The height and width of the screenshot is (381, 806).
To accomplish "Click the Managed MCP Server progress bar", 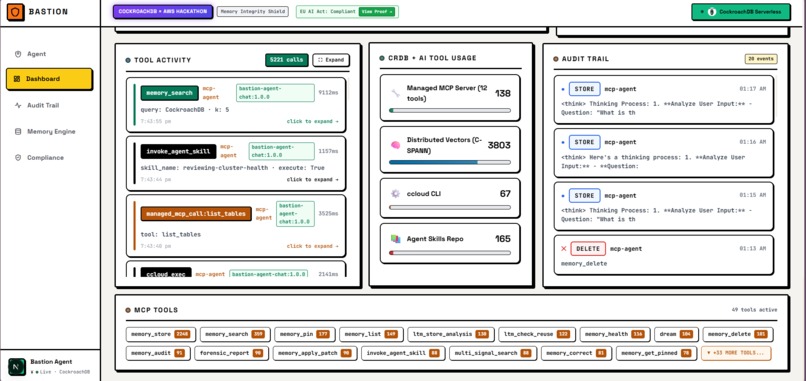I will (x=450, y=110).
